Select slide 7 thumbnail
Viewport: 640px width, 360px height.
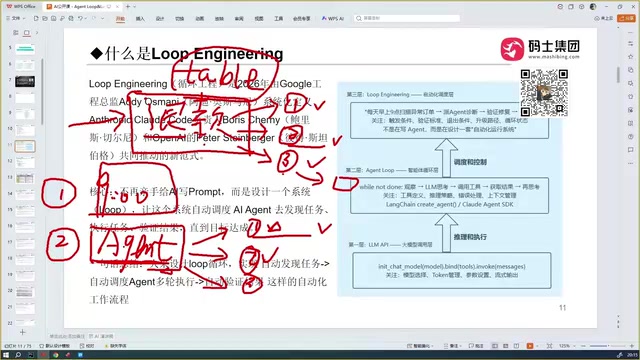click(x=25, y=81)
